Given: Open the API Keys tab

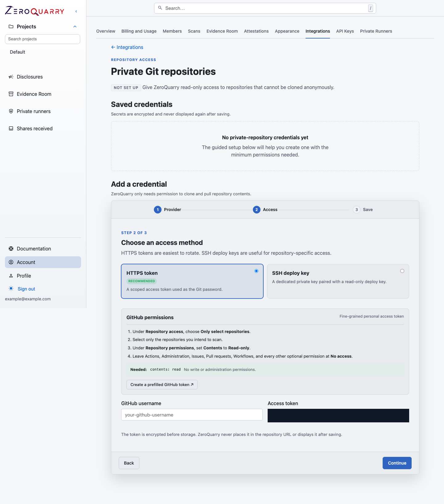Looking at the screenshot, I should coord(345,31).
